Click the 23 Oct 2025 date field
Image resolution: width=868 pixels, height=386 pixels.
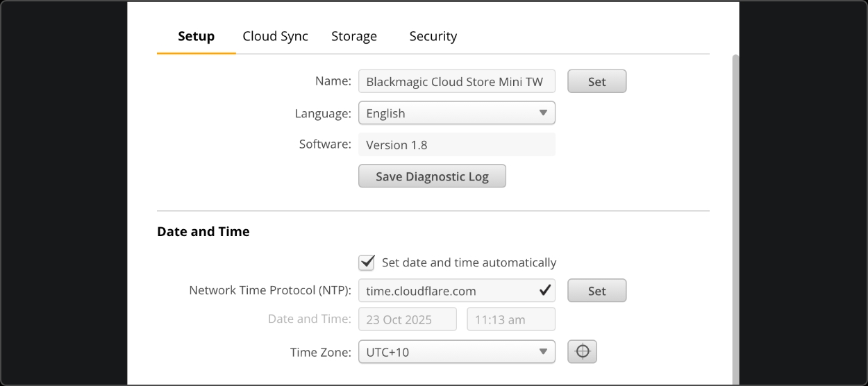pyautogui.click(x=408, y=319)
